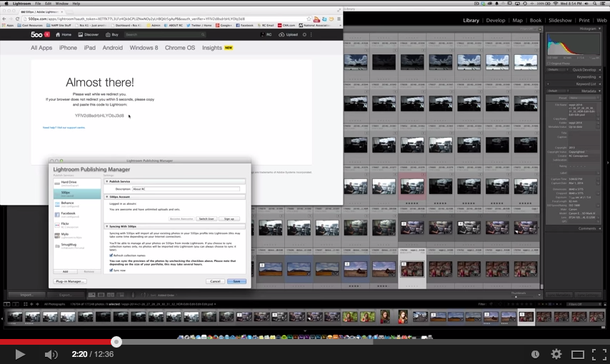Toggle theater mode for the video

578,354
